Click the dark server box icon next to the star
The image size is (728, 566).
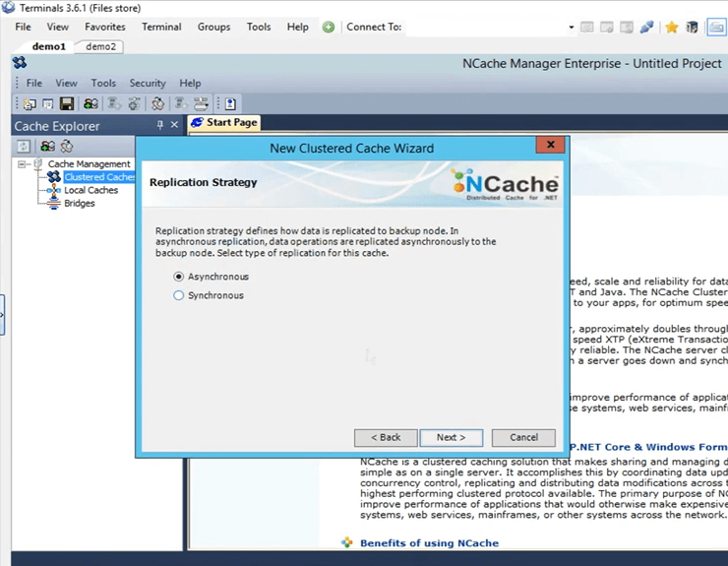tap(692, 28)
